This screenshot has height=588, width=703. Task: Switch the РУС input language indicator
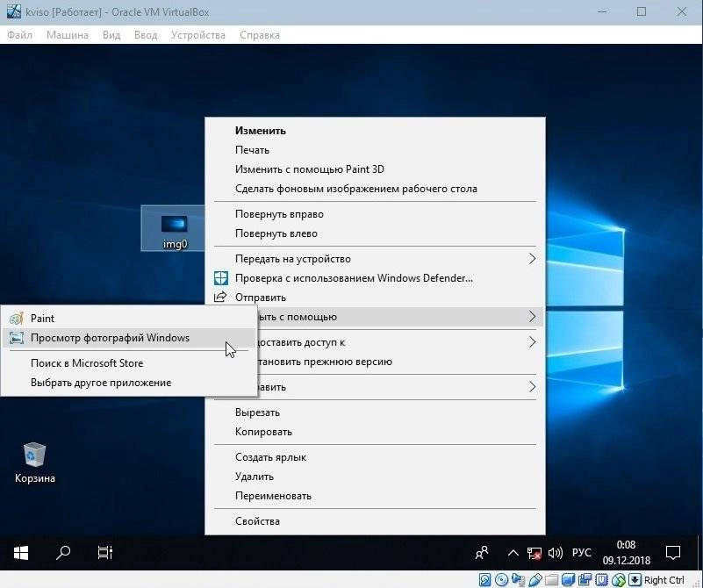(x=582, y=553)
